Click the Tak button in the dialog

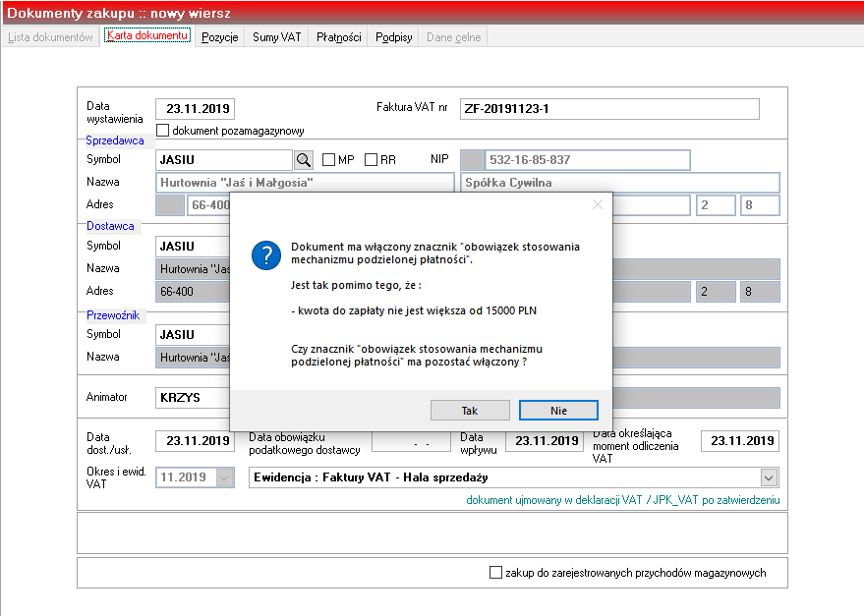tap(470, 411)
